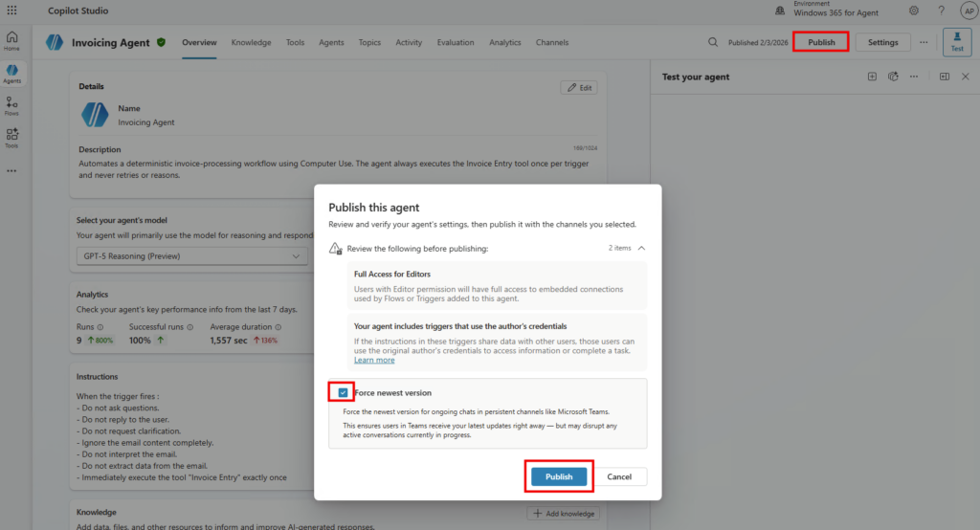This screenshot has width=980, height=530.
Task: Go to Home in left sidebar
Action: [x=11, y=41]
